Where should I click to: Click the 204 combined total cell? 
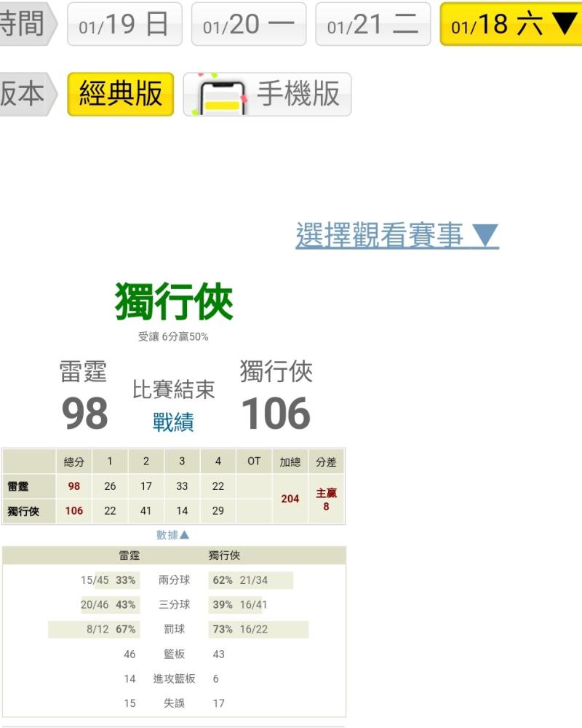(290, 499)
